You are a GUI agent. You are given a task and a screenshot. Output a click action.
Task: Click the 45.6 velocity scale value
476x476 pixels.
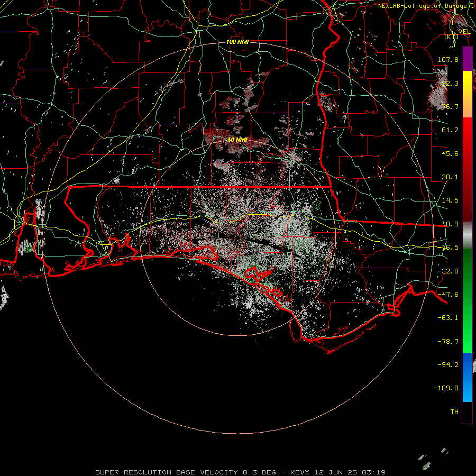(x=450, y=153)
